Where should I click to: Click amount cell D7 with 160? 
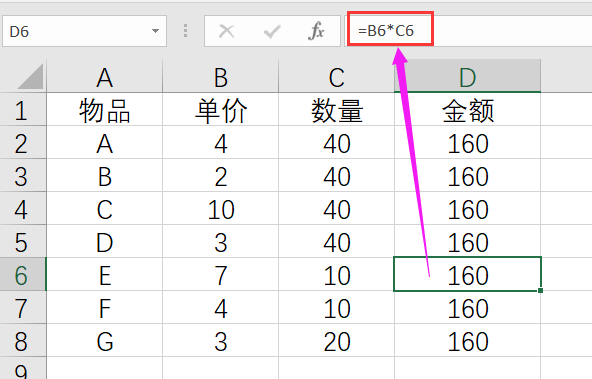coord(467,308)
